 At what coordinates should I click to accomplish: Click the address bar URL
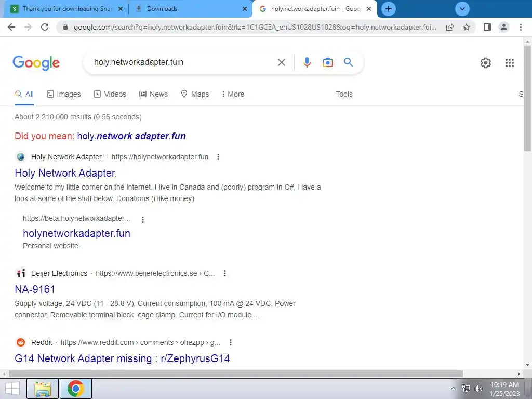255,27
